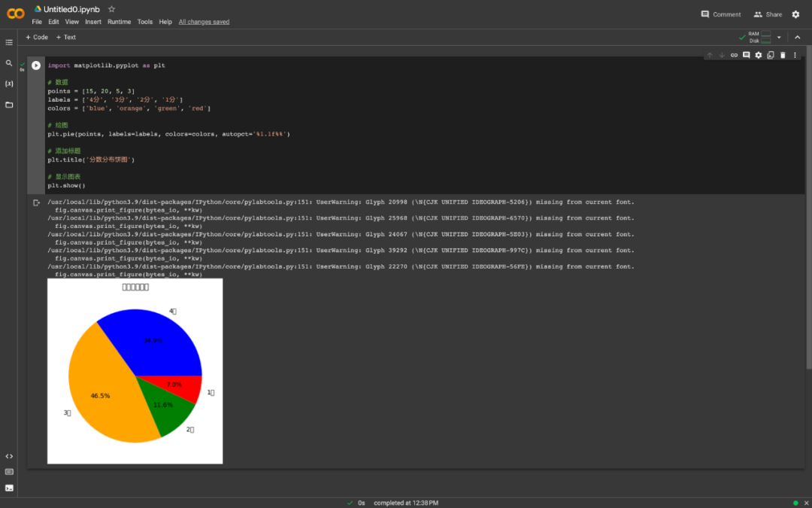This screenshot has height=508, width=812.
Task: Move the cell up
Action: coord(710,55)
